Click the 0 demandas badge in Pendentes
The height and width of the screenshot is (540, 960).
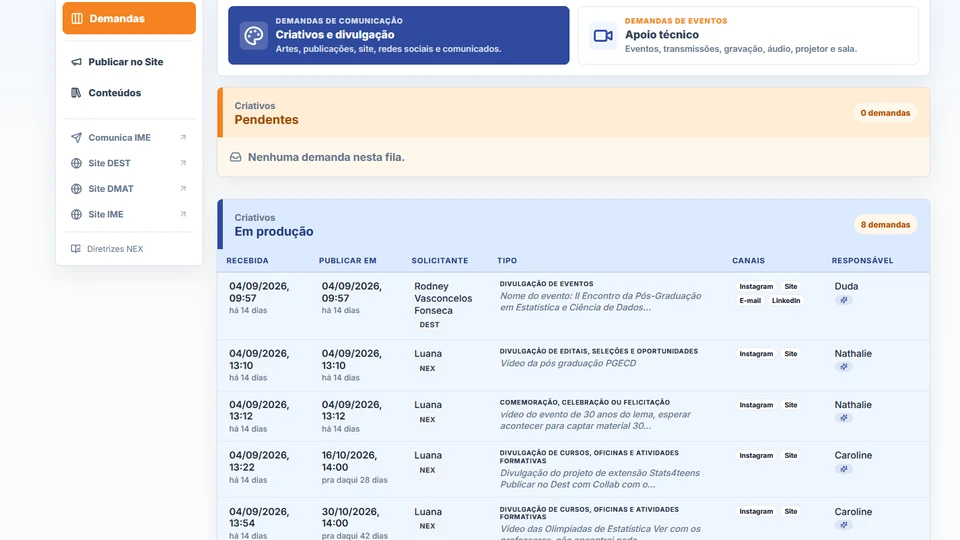pos(885,113)
